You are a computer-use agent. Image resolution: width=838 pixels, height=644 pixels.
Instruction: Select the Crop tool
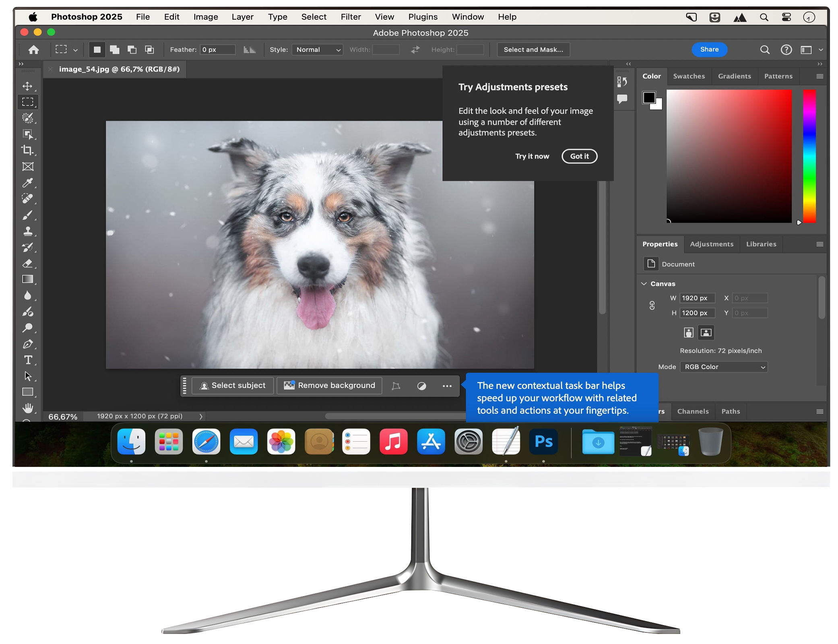[x=27, y=150]
